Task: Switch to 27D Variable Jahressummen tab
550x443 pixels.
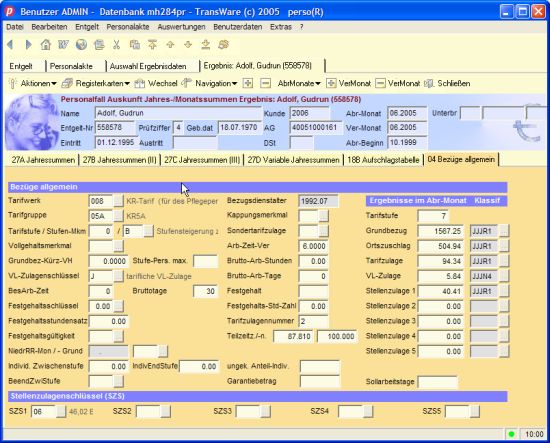Action: 293,160
